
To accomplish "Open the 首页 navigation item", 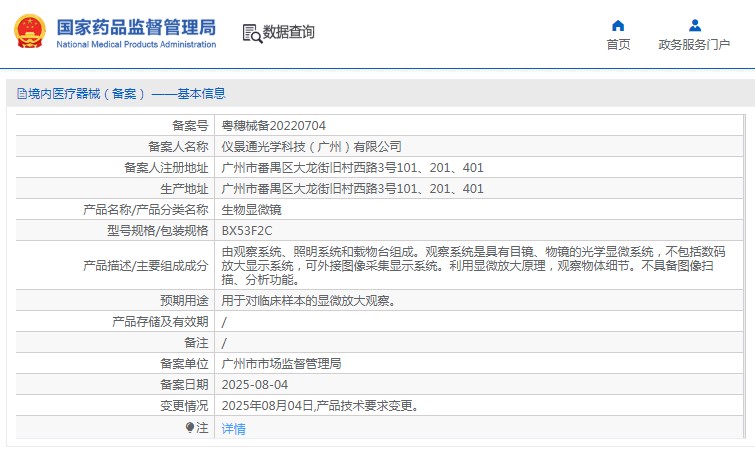I will click(x=618, y=44).
